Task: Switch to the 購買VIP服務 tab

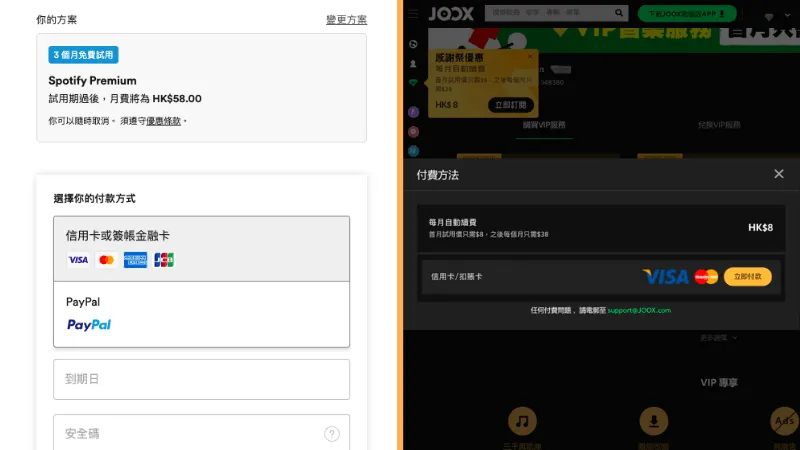Action: point(544,125)
